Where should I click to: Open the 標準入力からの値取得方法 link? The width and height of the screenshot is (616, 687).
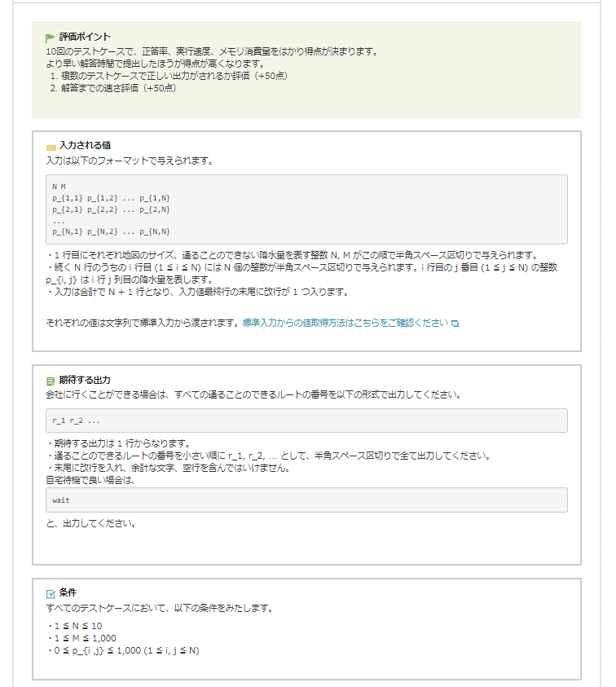click(x=345, y=323)
